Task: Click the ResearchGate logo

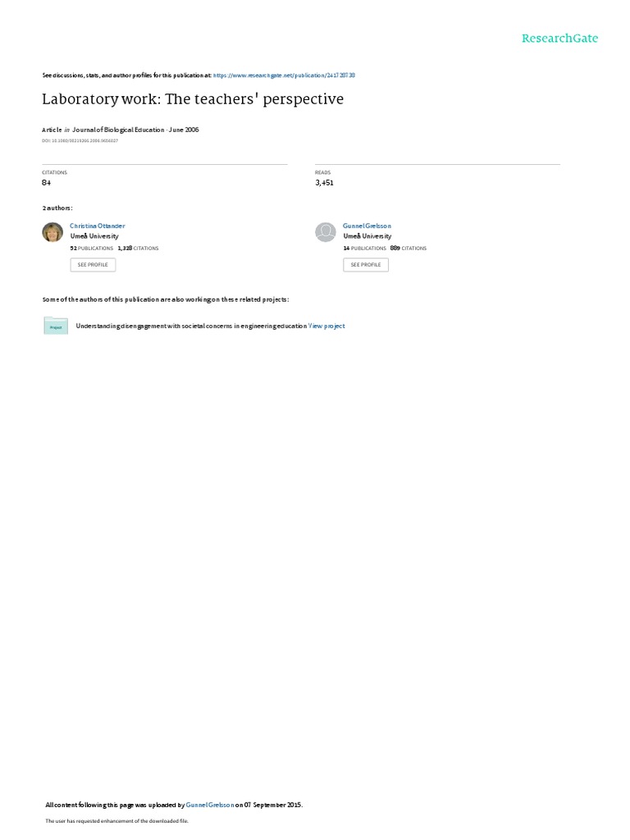Action: pyautogui.click(x=559, y=38)
